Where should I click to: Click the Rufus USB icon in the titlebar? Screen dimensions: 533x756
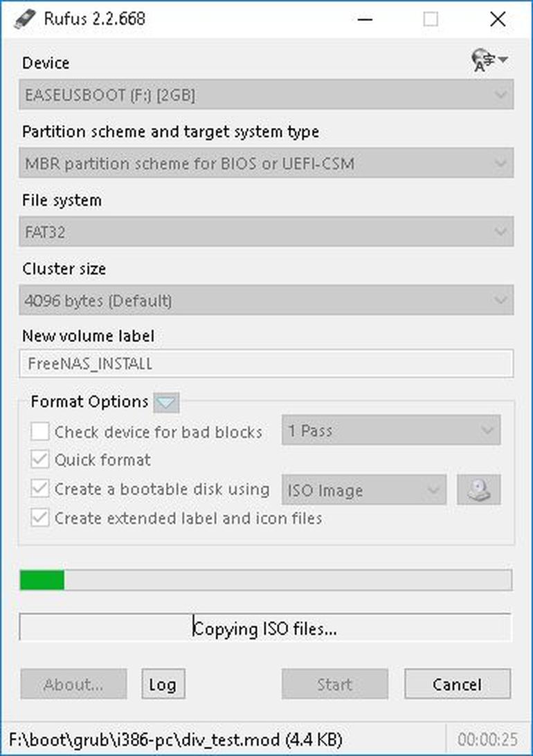pyautogui.click(x=26, y=19)
